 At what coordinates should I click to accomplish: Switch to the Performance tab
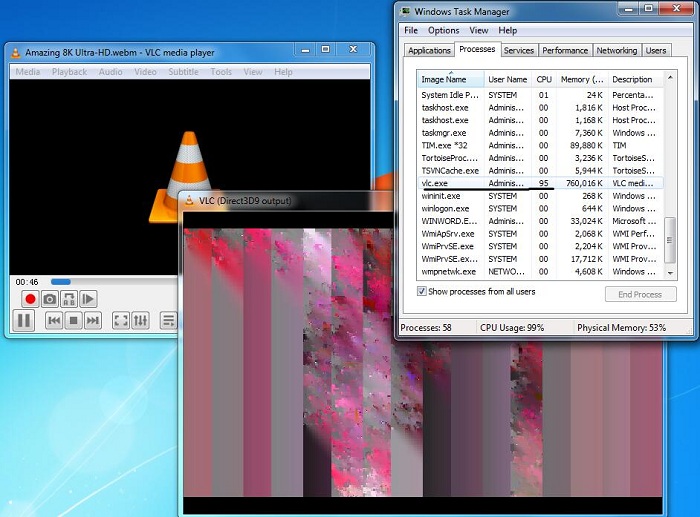point(565,50)
